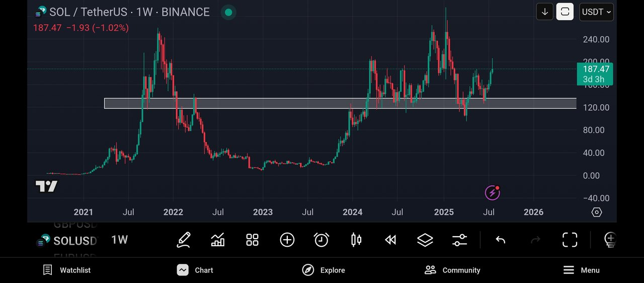Screen dimensions: 644x283
Task: Open the USDT currency dropdown
Action: pyautogui.click(x=596, y=12)
